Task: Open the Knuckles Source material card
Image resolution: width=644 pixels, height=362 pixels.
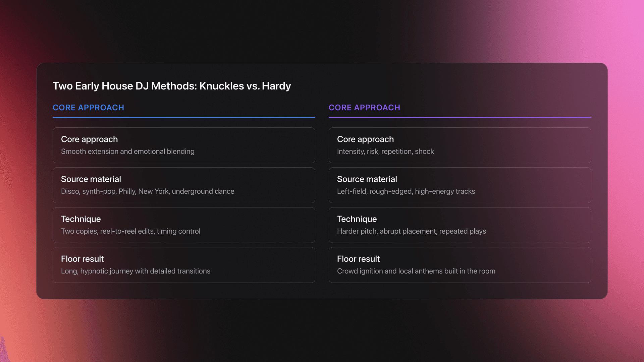Action: (184, 185)
